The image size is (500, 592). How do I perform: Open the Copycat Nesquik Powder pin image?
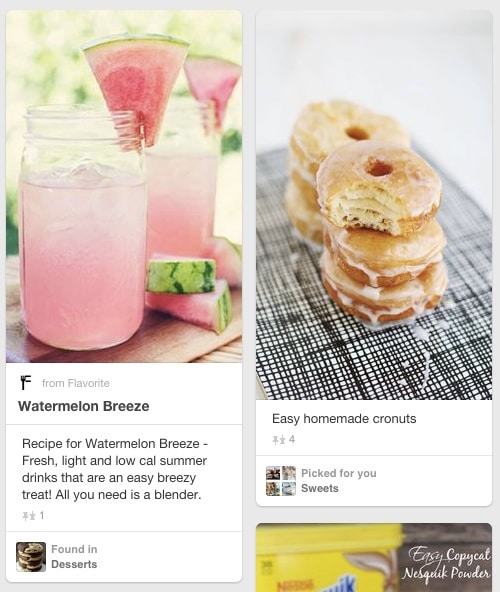coord(374,557)
